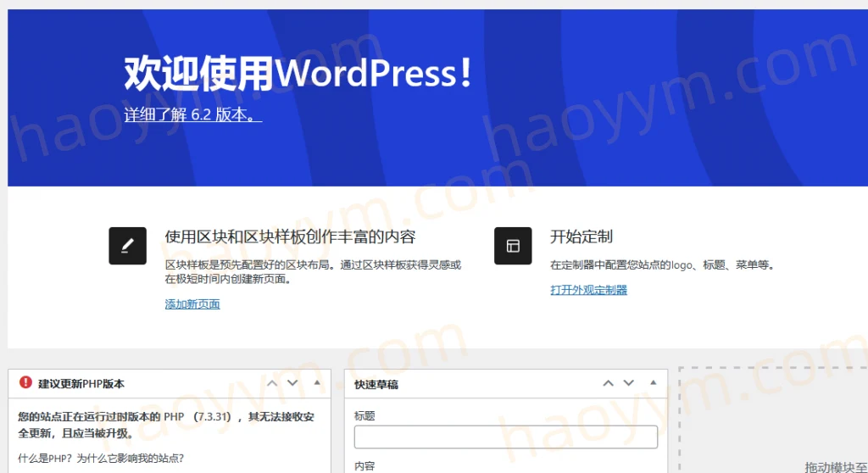Open the 详细了解 6.2 版本 link
Image resolution: width=868 pixels, height=473 pixels.
tap(192, 114)
